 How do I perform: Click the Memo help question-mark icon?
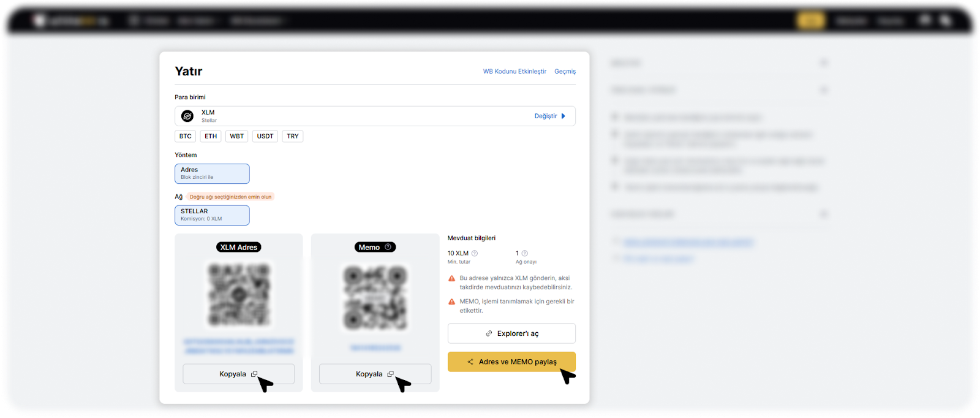(x=388, y=247)
